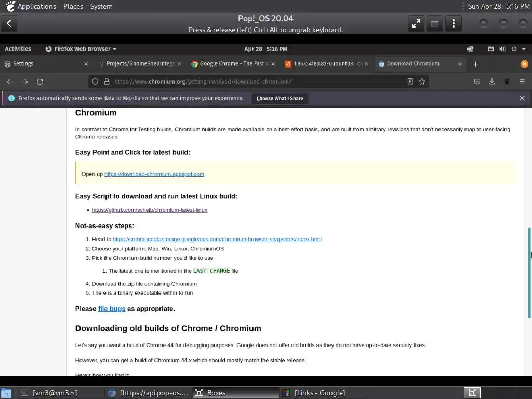Image resolution: width=532 pixels, height=399 pixels.
Task: Click the volume icon in Pop!_OS panel
Action: [x=502, y=49]
